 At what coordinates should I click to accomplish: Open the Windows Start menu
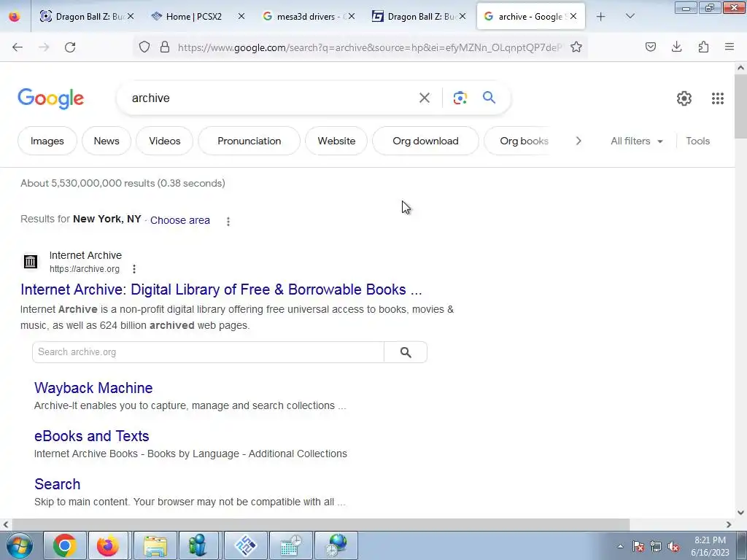click(x=19, y=545)
